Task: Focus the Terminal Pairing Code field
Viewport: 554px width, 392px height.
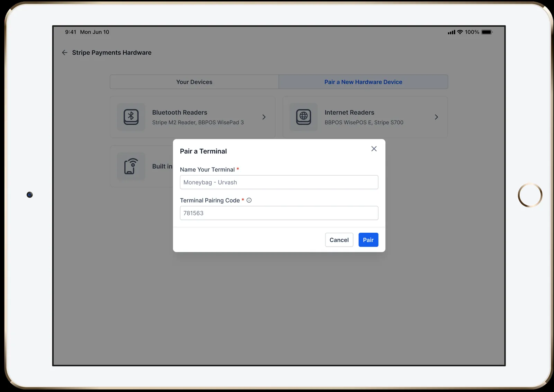Action: click(279, 213)
